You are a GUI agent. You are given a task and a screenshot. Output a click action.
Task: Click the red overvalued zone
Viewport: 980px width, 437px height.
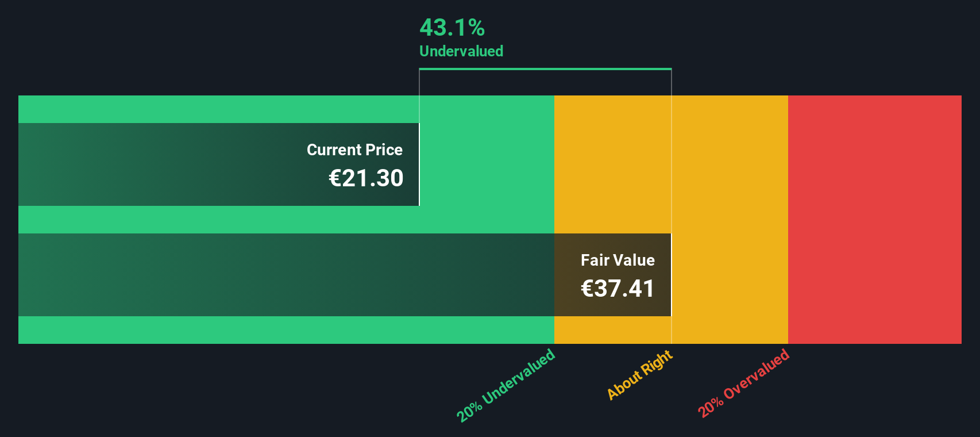coord(874,220)
